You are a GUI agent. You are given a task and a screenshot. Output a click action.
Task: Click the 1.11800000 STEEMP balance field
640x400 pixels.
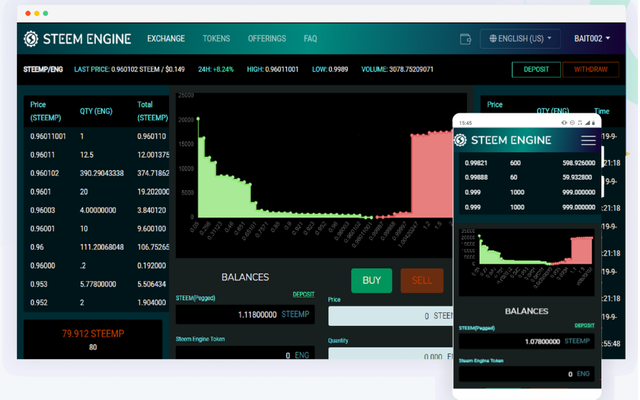coord(245,314)
